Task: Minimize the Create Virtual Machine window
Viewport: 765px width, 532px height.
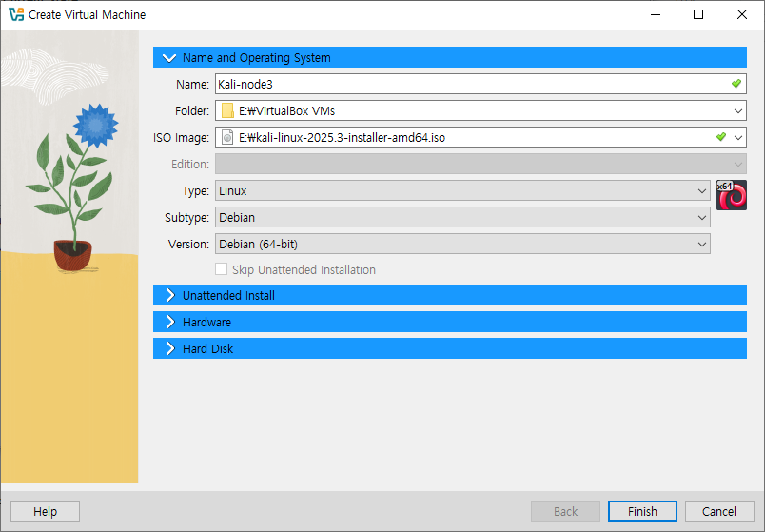Action: tap(656, 14)
